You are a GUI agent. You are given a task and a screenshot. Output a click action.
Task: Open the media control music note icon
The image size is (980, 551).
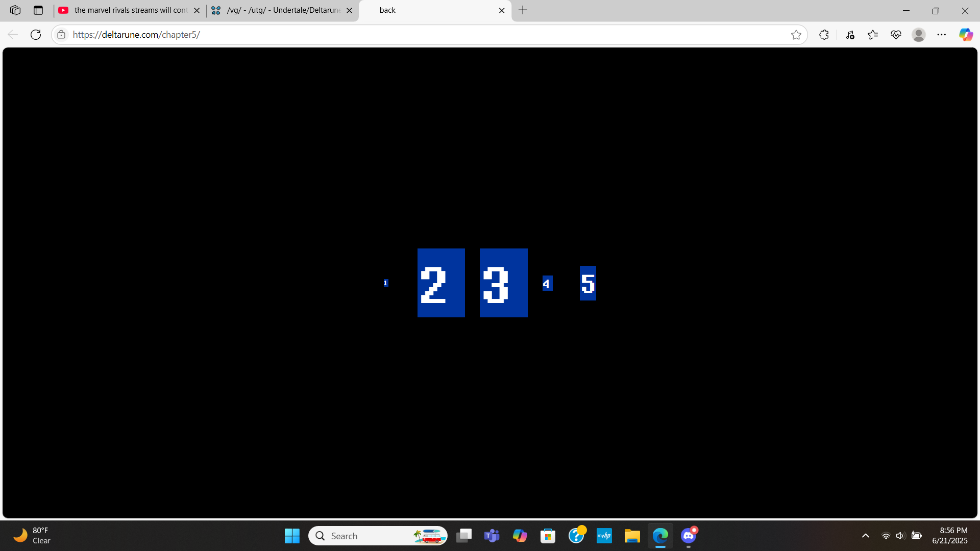coord(850,35)
